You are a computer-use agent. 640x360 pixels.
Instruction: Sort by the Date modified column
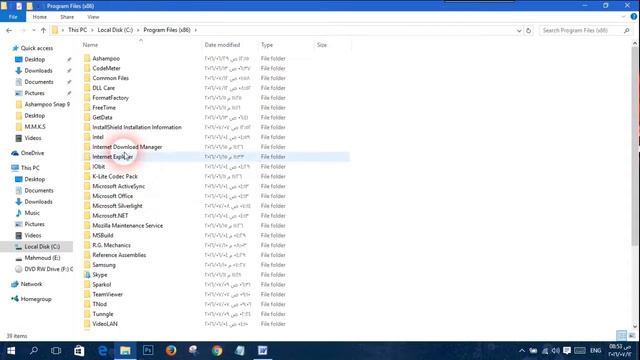222,45
